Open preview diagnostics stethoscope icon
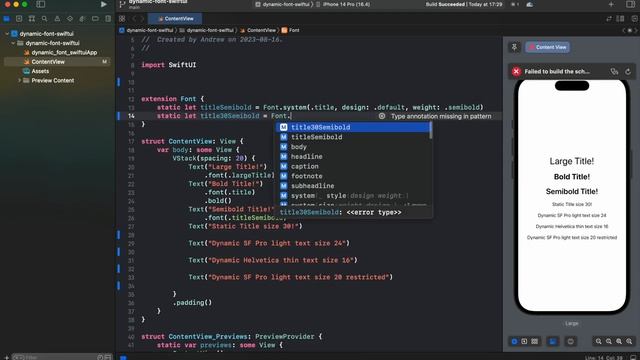Image resolution: width=640 pixels, height=360 pixels. point(614,71)
